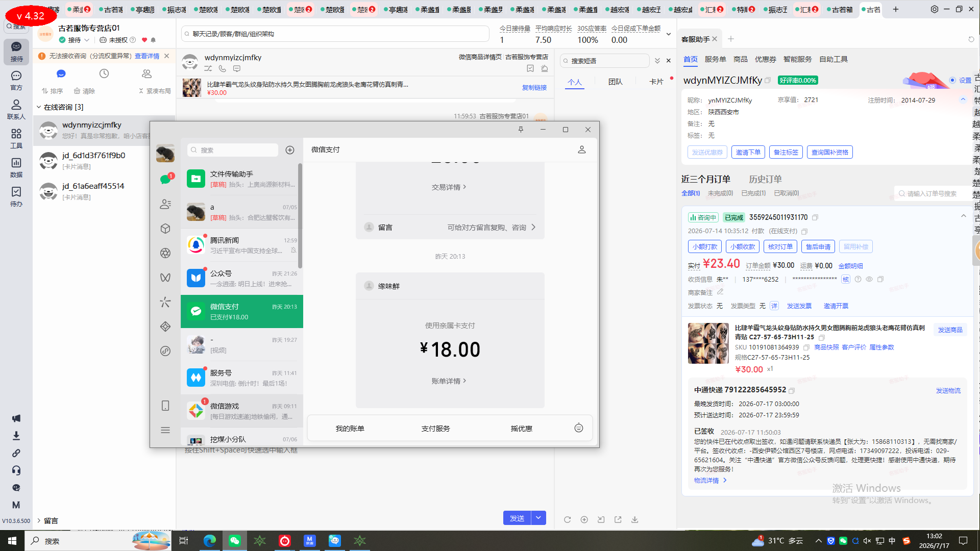Edit the 商家备注 with pencil icon
This screenshot has width=980, height=551.
coord(720,292)
